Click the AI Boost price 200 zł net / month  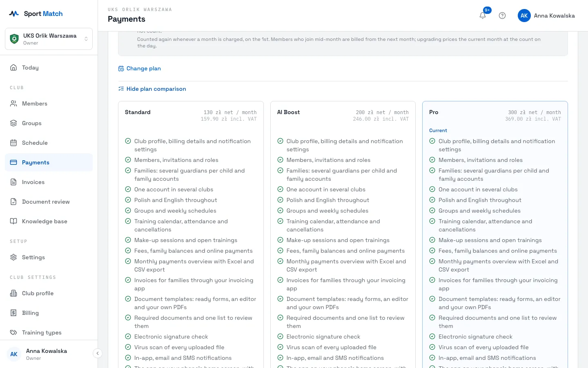382,112
